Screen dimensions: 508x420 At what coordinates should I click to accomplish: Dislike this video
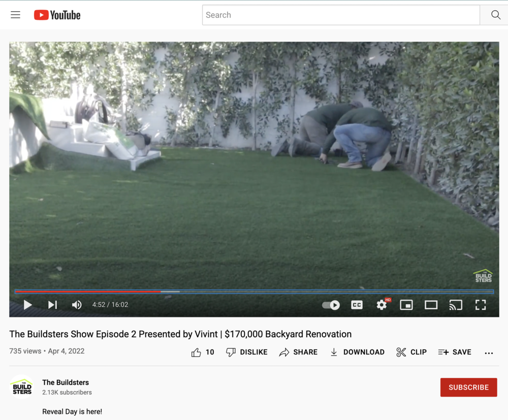247,352
